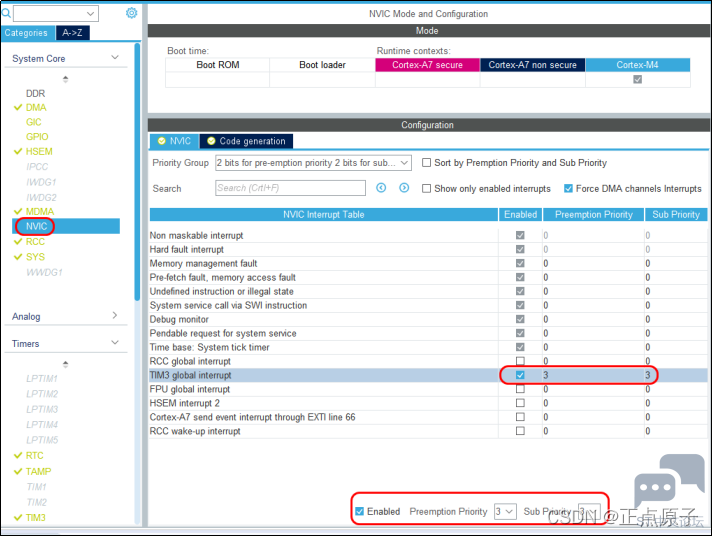Screen dimensions: 713x537
Task: Click the search magnifier icon
Action: (6, 14)
